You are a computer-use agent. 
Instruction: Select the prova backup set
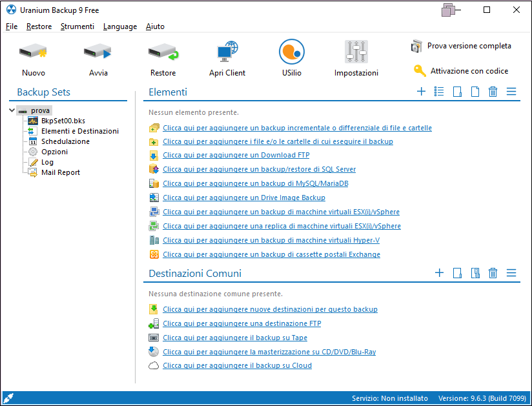point(41,110)
